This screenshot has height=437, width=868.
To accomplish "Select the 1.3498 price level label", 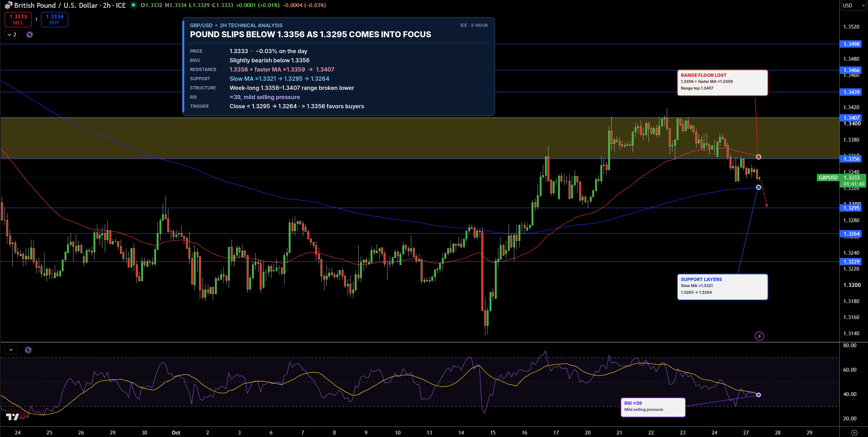I will pos(851,44).
